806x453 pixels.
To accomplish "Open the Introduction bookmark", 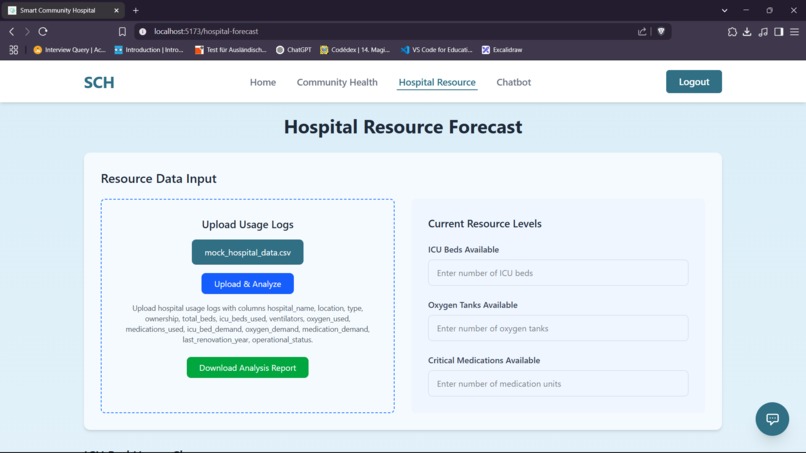I will click(x=149, y=50).
